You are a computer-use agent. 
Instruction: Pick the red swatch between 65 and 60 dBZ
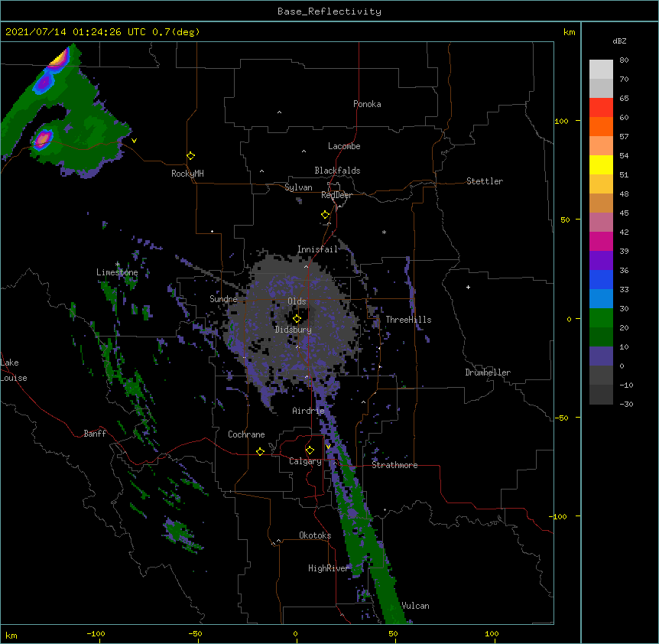click(601, 107)
